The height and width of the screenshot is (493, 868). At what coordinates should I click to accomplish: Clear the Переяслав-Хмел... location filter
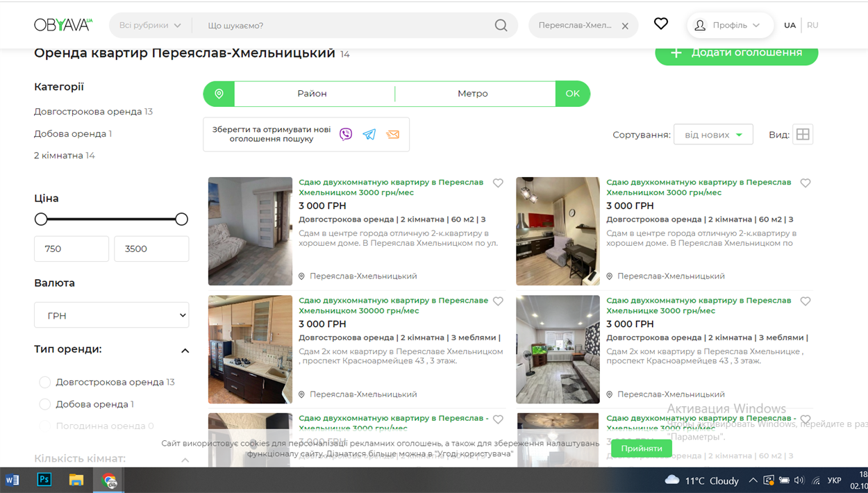(625, 26)
